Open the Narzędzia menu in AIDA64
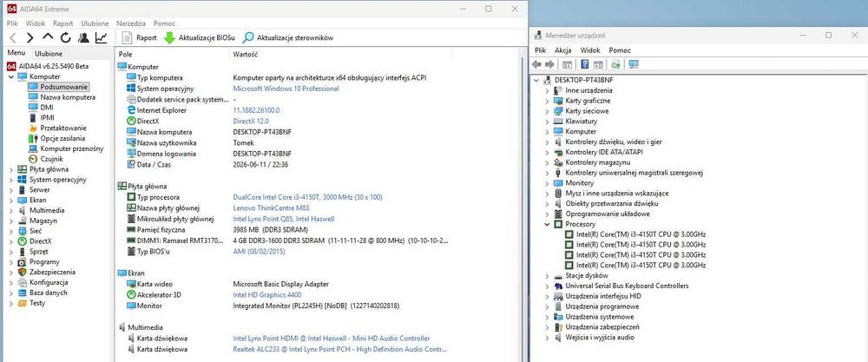 [131, 23]
